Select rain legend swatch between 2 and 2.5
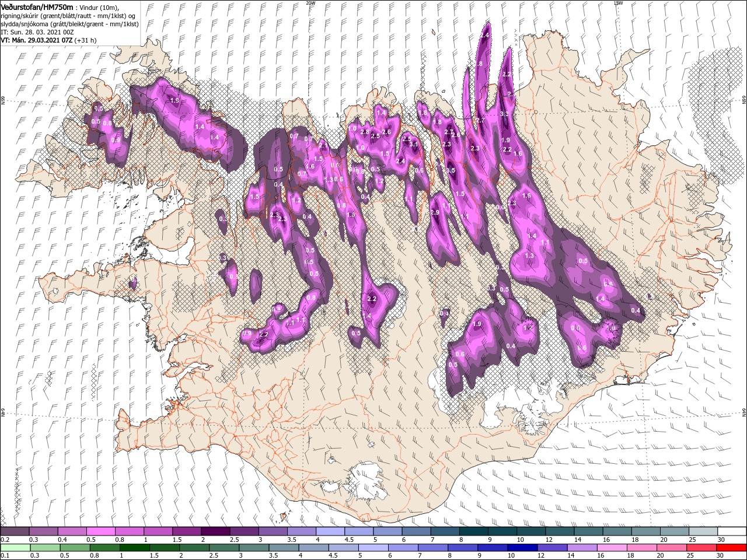Image resolution: width=747 pixels, height=560 pixels. pyautogui.click(x=194, y=548)
